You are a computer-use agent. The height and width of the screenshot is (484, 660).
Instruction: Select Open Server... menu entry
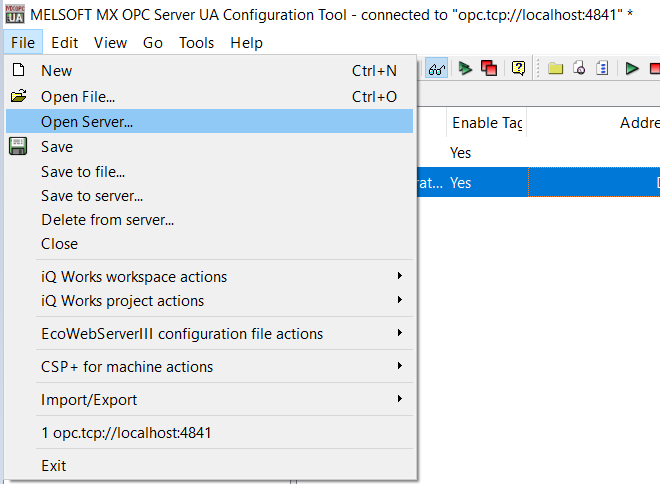210,122
